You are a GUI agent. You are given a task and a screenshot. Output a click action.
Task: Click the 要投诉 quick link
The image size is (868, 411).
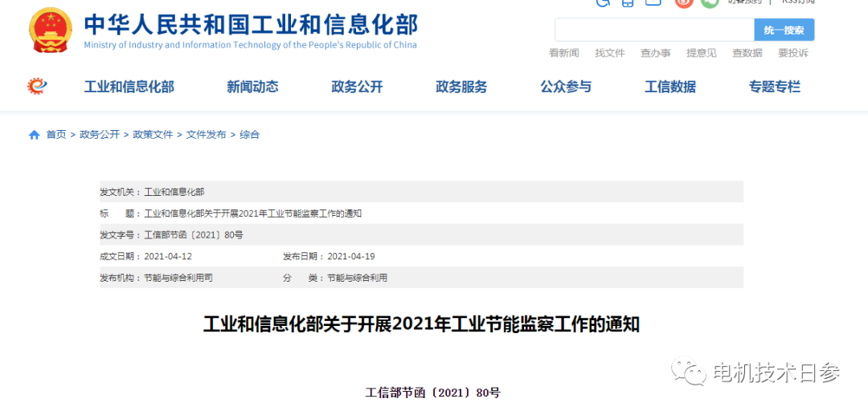tap(792, 53)
